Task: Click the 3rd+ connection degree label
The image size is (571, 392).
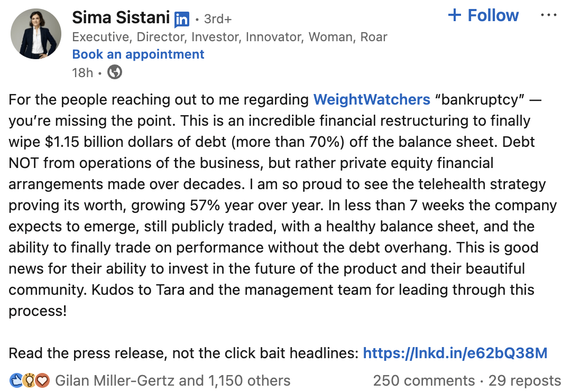Action: [x=217, y=19]
